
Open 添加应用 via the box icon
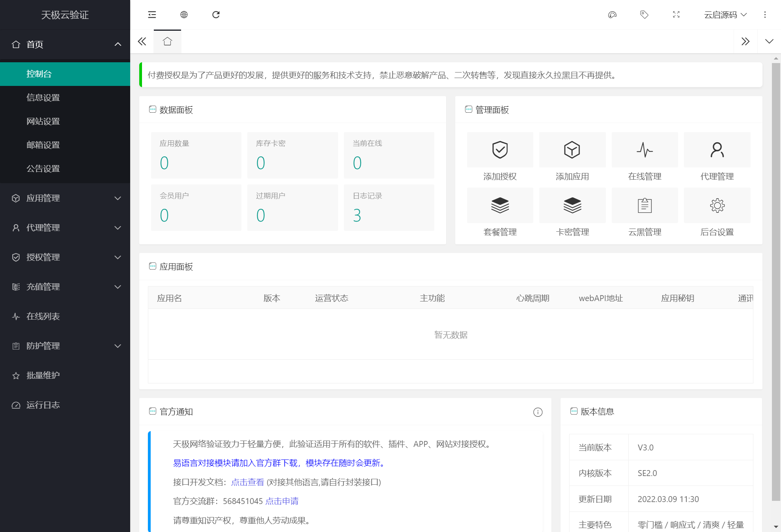(x=572, y=157)
